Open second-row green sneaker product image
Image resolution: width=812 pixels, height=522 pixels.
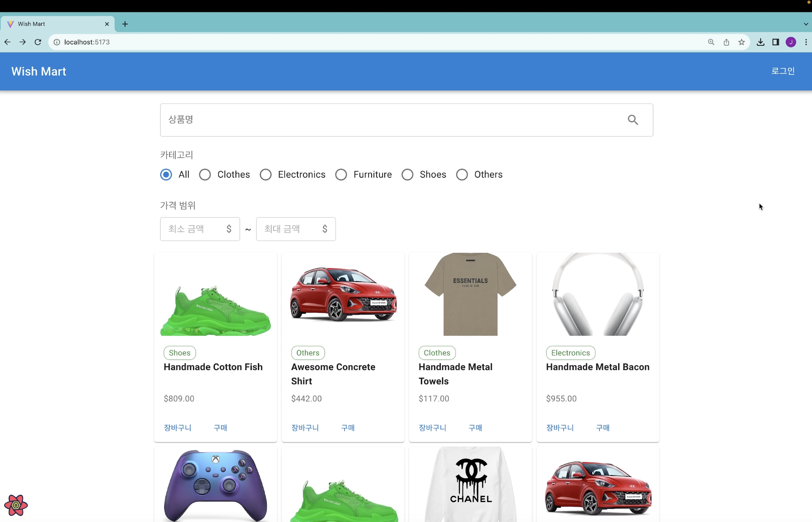[343, 484]
